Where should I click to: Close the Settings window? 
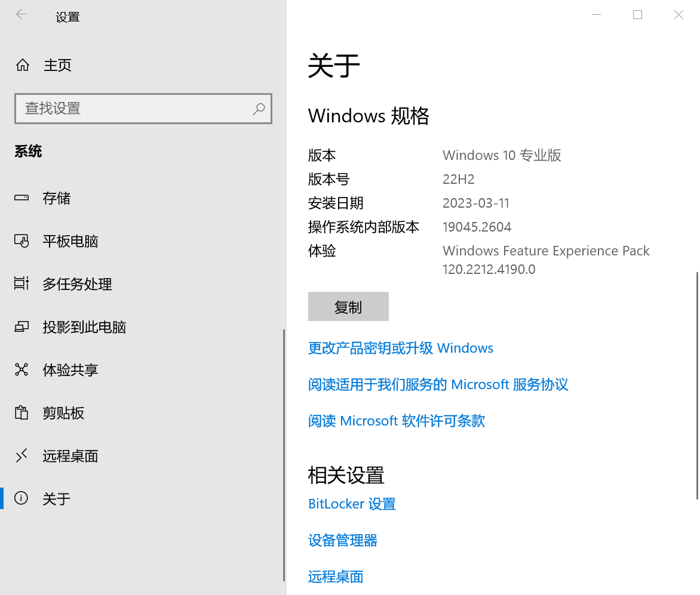coord(678,15)
